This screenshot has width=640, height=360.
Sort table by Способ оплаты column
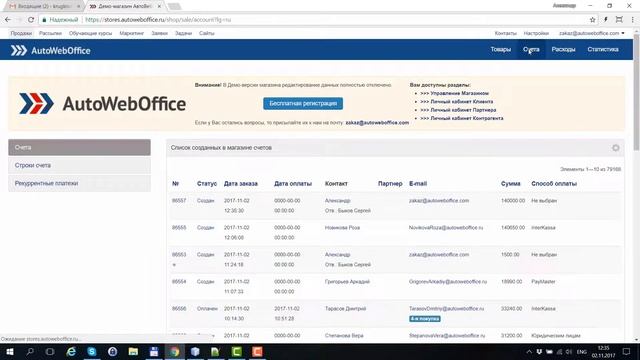[554, 184]
